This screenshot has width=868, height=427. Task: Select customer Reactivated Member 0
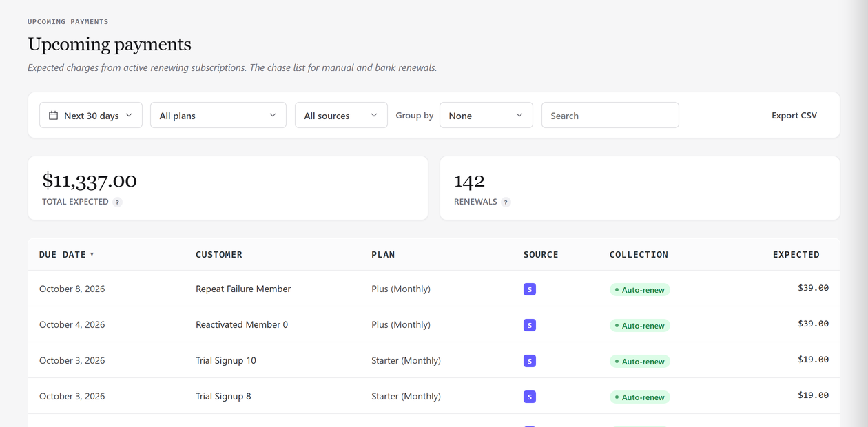(x=242, y=324)
